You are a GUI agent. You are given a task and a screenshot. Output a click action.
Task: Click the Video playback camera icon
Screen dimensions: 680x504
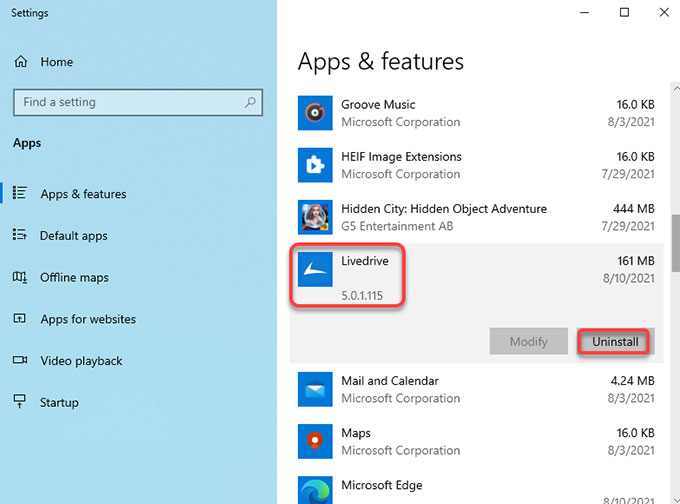[x=20, y=360]
